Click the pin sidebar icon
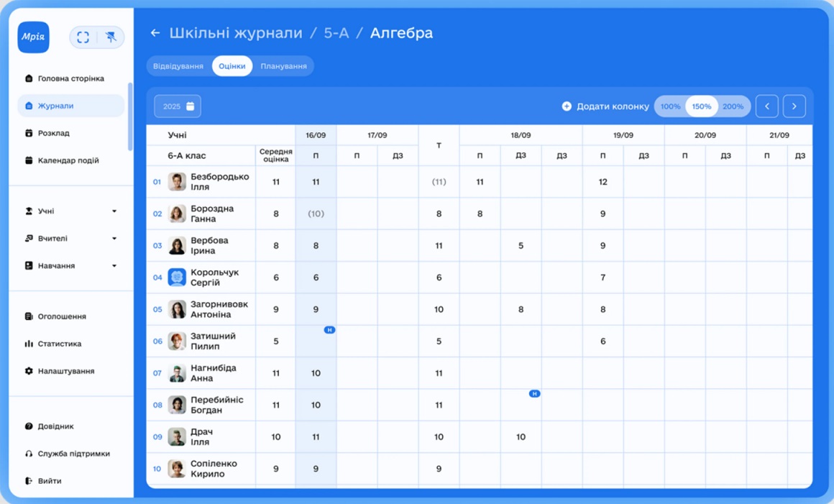This screenshot has width=834, height=504. (x=110, y=37)
